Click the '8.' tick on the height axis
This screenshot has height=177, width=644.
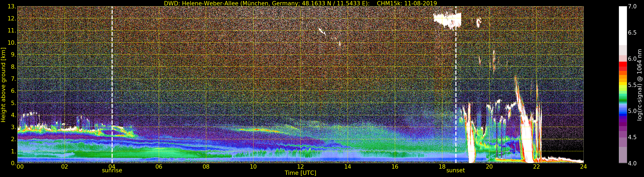[x=14, y=67]
